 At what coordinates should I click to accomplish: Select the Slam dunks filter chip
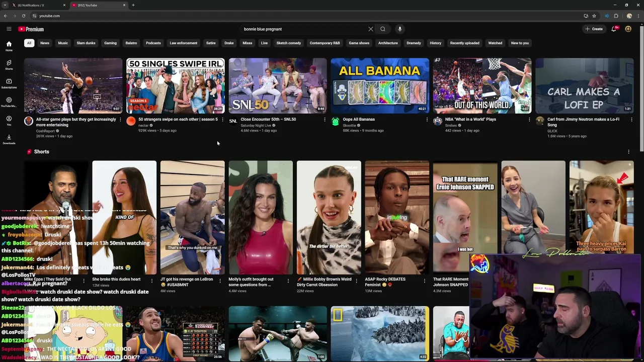(86, 43)
